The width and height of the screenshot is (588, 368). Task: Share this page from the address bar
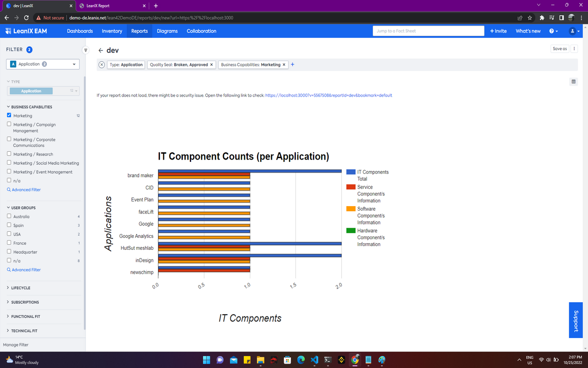coord(520,18)
